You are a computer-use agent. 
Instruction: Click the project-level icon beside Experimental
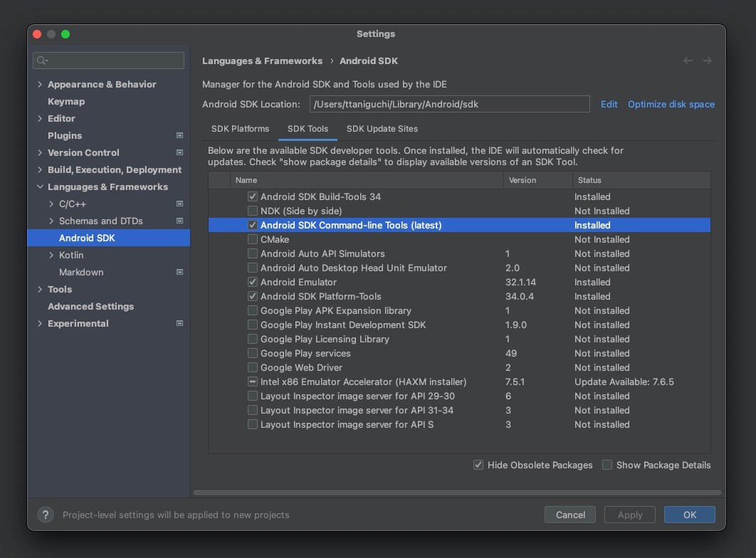click(x=179, y=323)
